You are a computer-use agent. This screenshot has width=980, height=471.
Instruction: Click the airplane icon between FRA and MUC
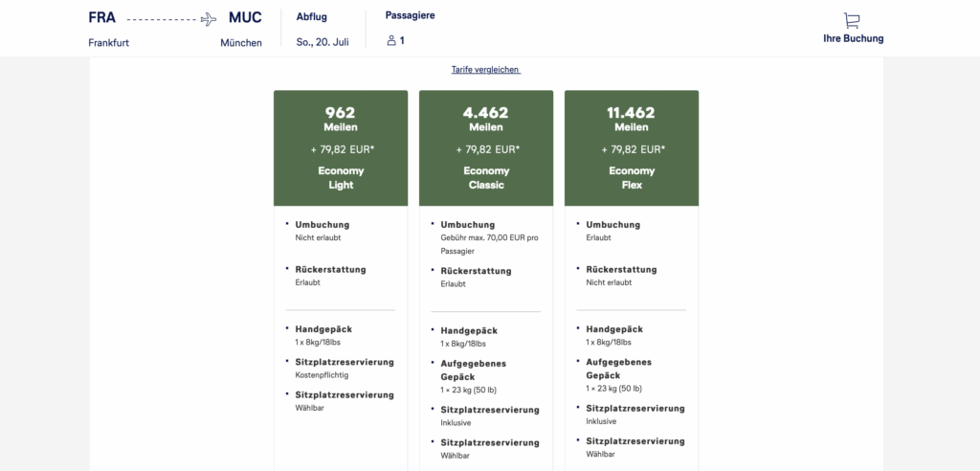209,19
